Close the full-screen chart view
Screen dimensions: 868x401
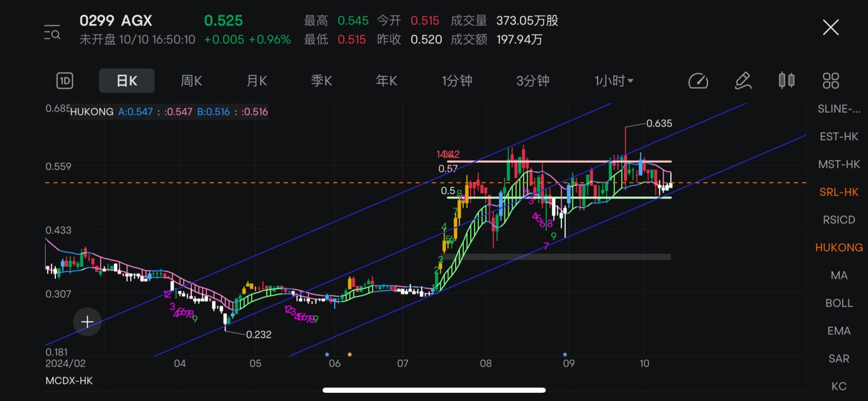point(831,27)
